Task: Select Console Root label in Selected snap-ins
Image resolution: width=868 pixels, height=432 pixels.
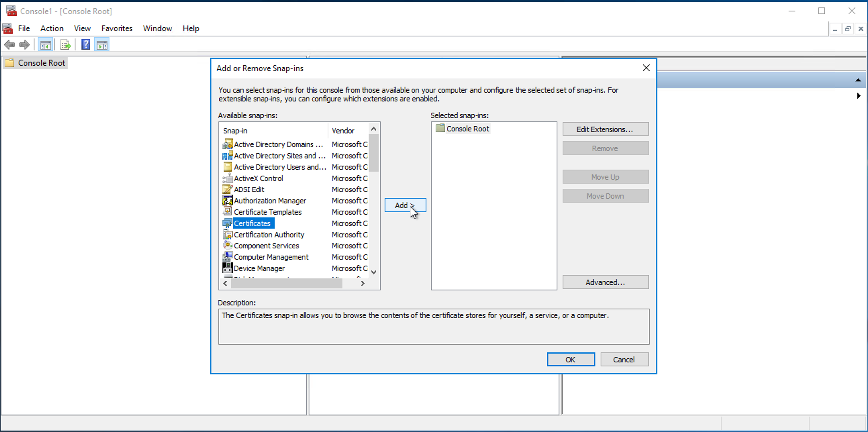Action: (x=468, y=129)
